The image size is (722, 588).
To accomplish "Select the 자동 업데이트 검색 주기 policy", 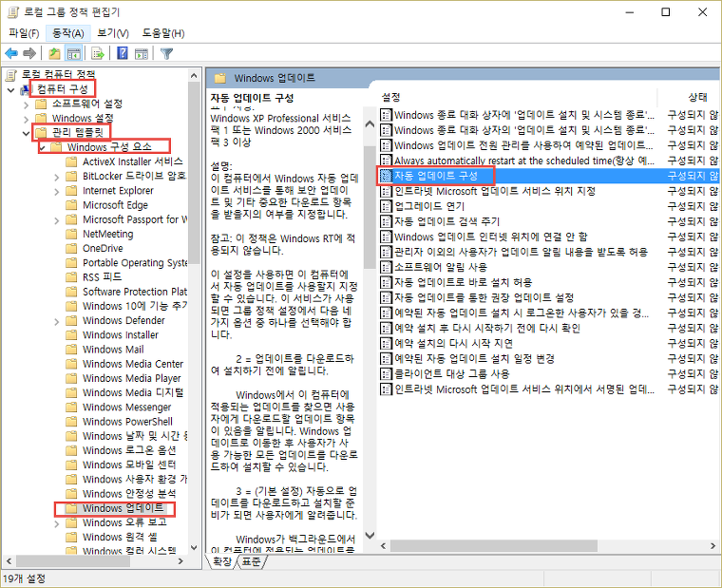I will (x=446, y=221).
